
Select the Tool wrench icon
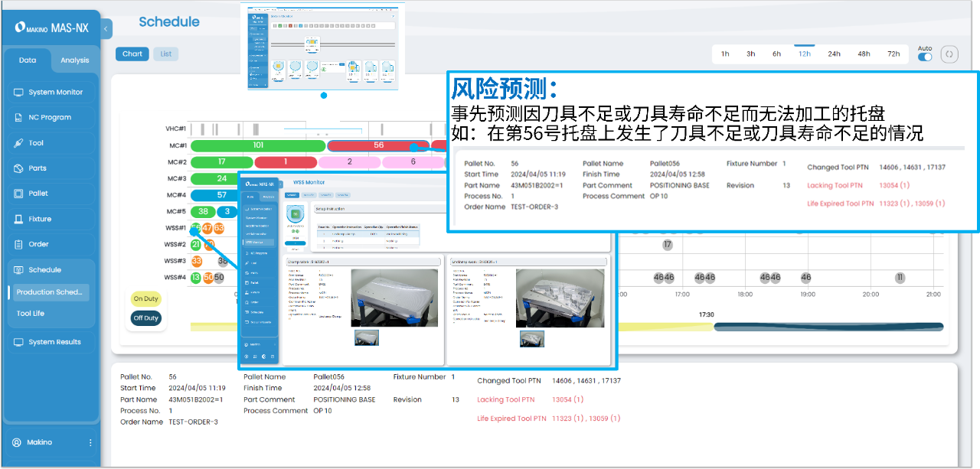[19, 143]
